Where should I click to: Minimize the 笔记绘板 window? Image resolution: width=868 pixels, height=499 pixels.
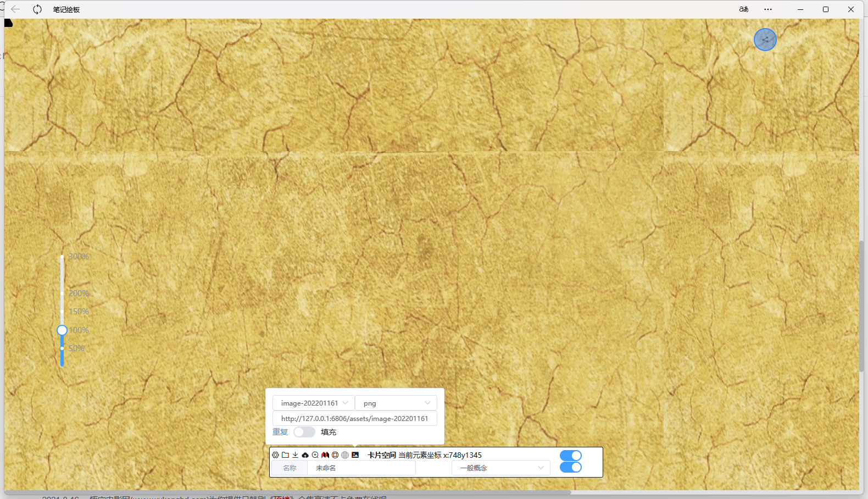point(800,9)
